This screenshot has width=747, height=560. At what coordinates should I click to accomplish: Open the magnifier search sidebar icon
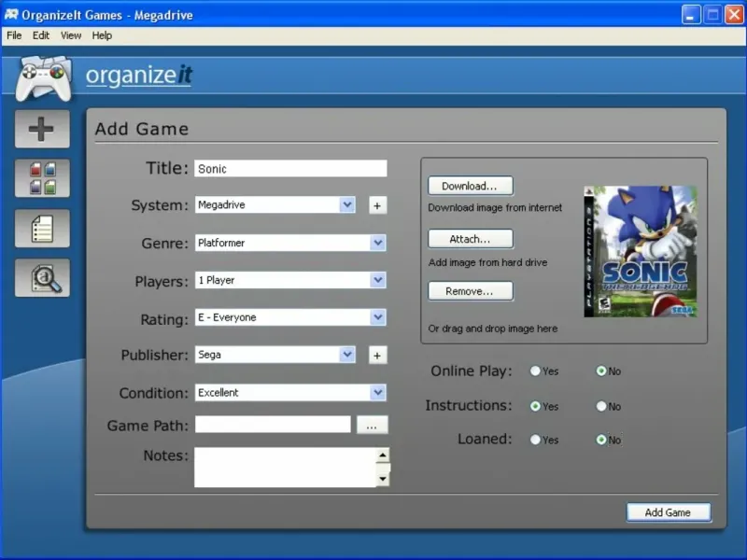click(42, 278)
